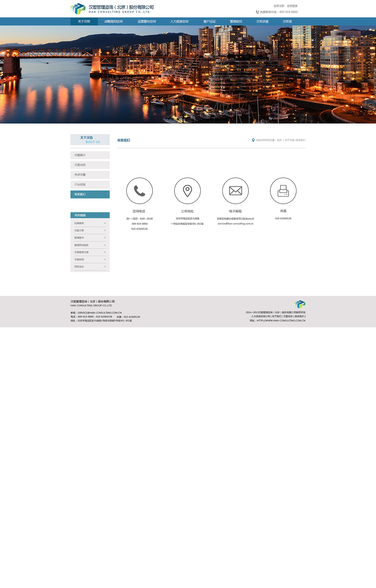This screenshot has height=588, width=376.
Task: Click the breadcrumb location pin icon
Action: click(253, 140)
